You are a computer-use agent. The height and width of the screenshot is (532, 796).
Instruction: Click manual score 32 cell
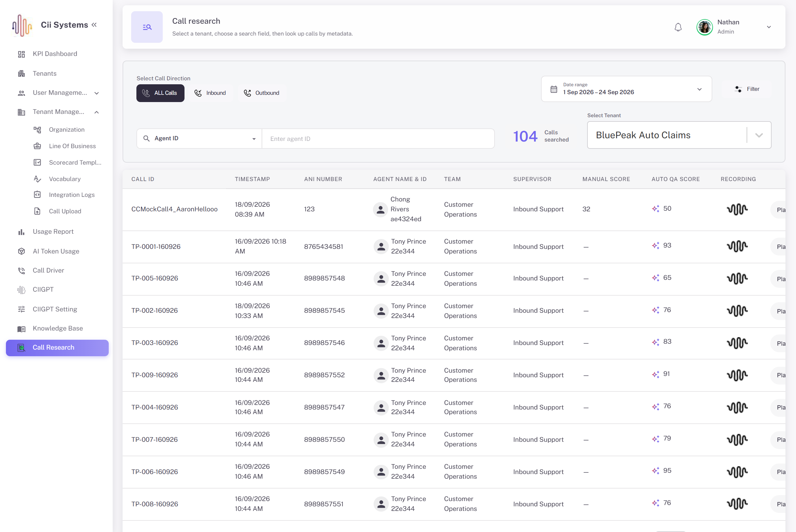coord(586,209)
